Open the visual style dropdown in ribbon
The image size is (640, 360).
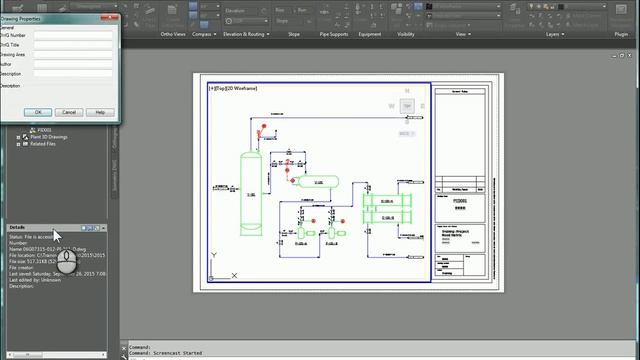[498, 7]
